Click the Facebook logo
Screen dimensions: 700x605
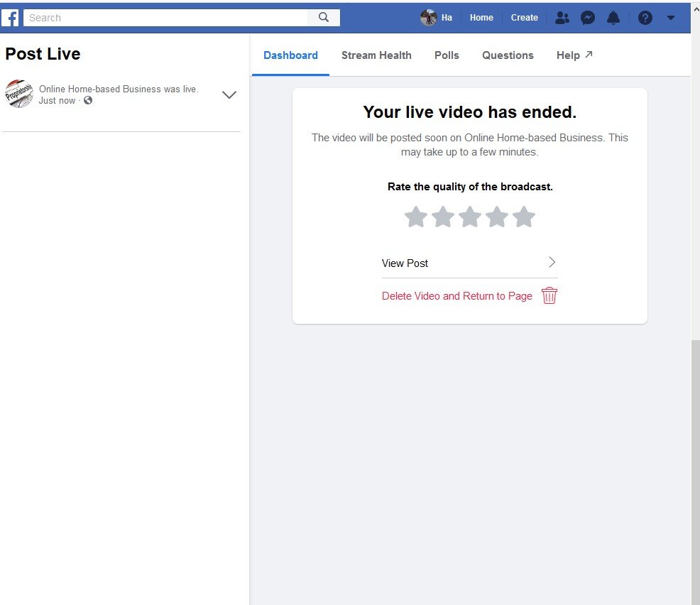pos(11,17)
